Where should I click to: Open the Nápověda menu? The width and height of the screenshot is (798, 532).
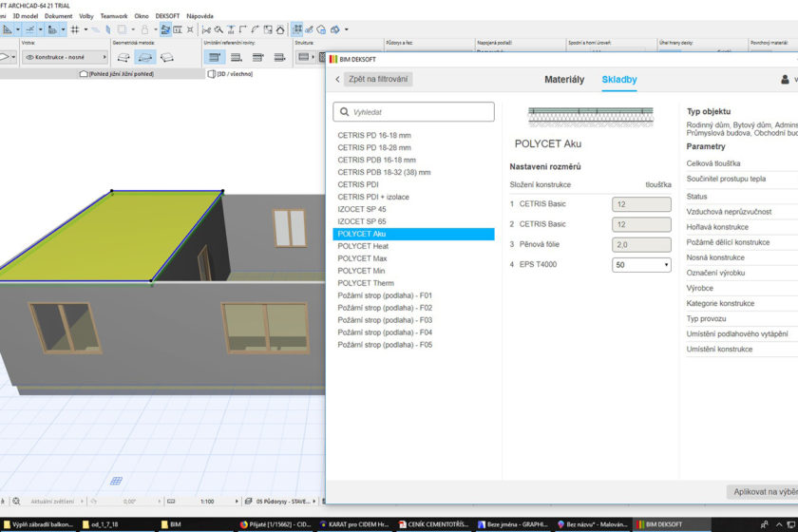(x=199, y=16)
